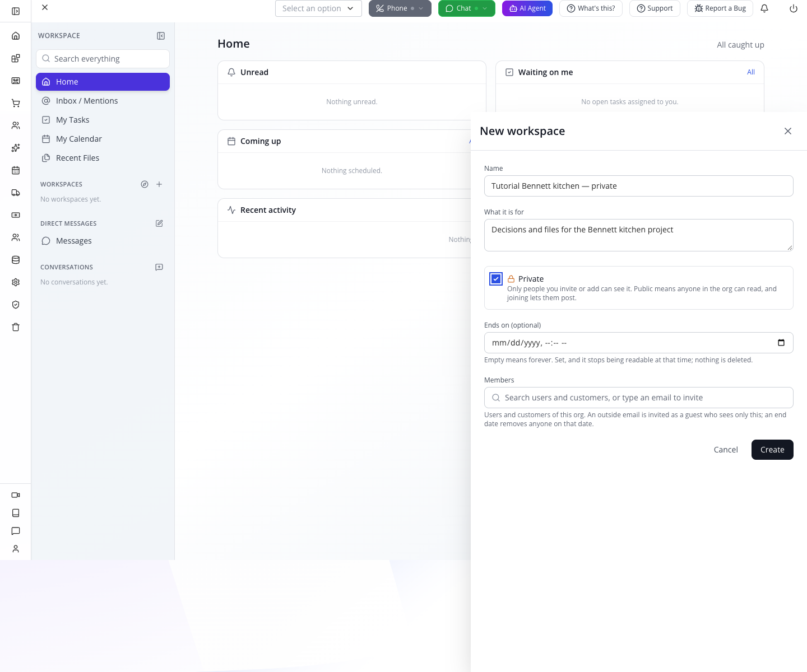This screenshot has width=807, height=672.
Task: Go to Inbox / Mentions
Action: [103, 101]
